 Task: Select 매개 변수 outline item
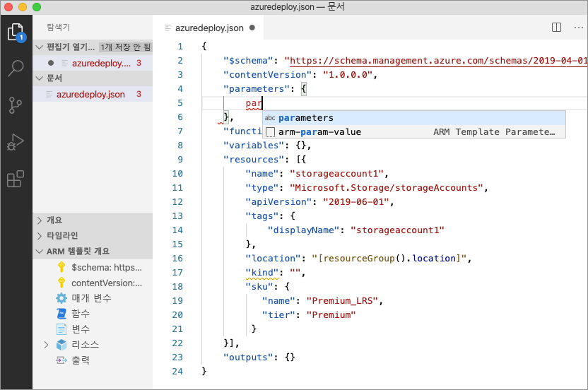coord(91,298)
